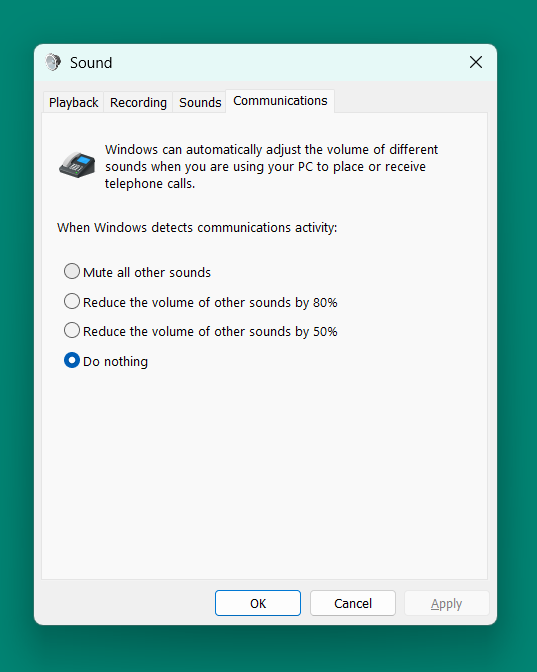Viewport: 537px width, 672px height.
Task: Click the Sound speaker icon in title bar
Action: 53,63
